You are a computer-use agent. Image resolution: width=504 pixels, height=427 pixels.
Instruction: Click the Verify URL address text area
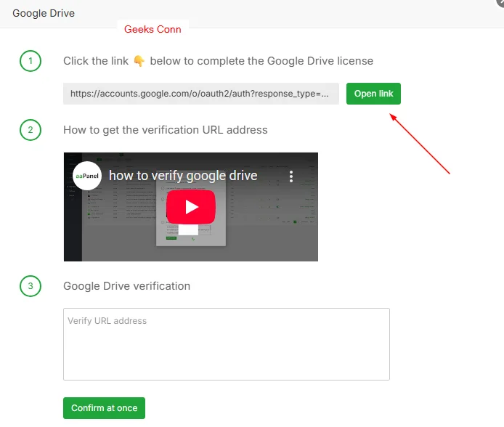[x=227, y=344]
